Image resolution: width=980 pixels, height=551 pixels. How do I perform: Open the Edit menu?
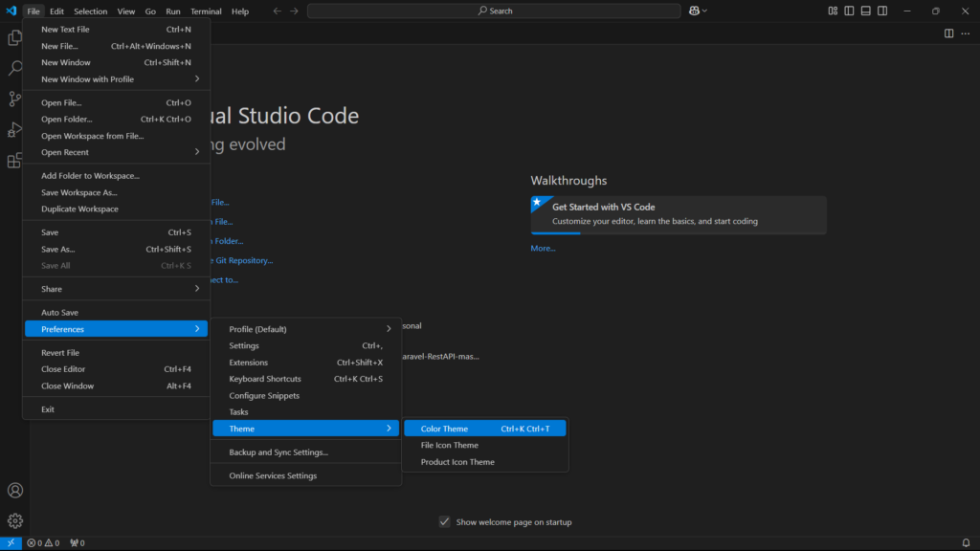[56, 11]
